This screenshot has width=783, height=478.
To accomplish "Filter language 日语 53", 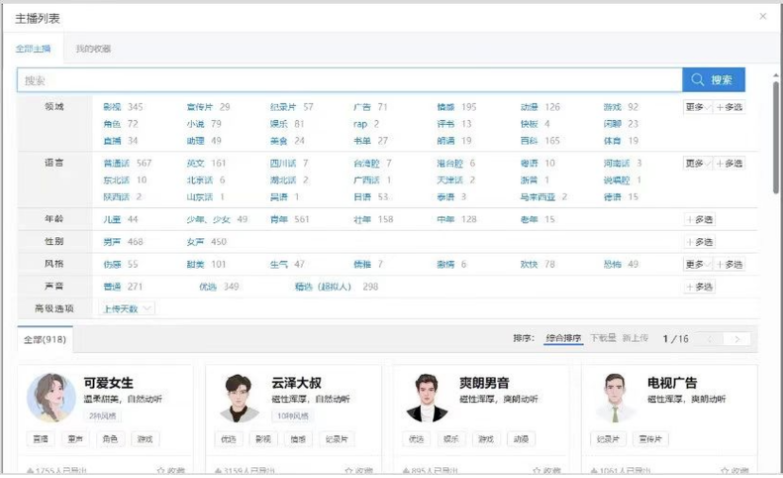I will tap(371, 197).
